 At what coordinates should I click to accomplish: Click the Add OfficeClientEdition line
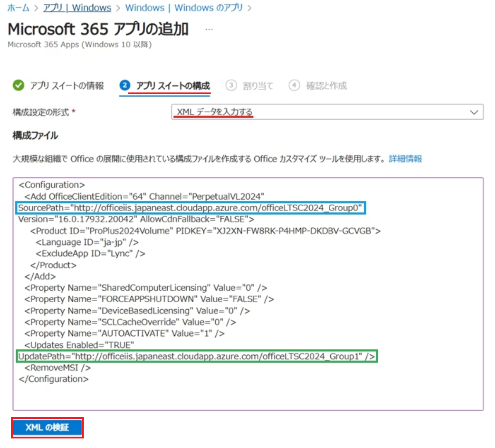pos(145,196)
